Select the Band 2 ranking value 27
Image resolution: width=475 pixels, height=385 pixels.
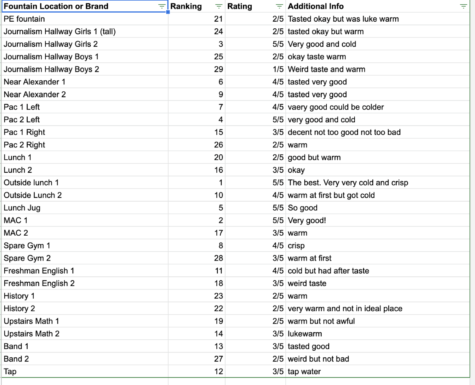click(197, 359)
